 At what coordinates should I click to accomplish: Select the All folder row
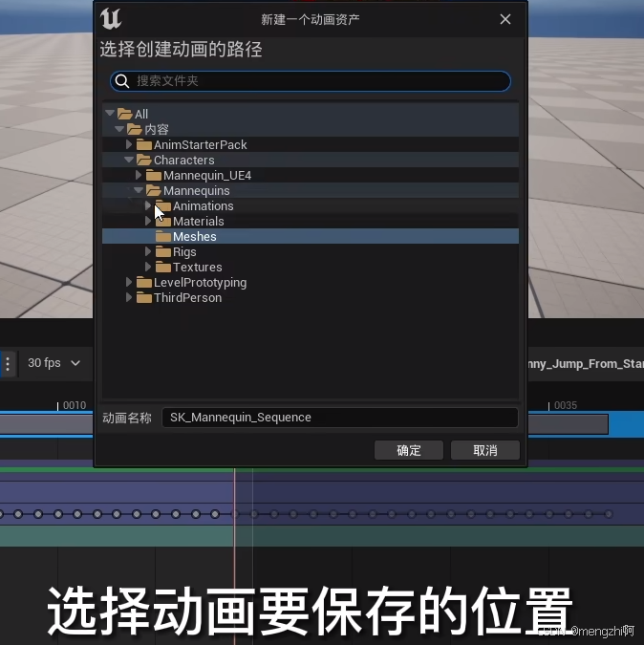(x=311, y=114)
